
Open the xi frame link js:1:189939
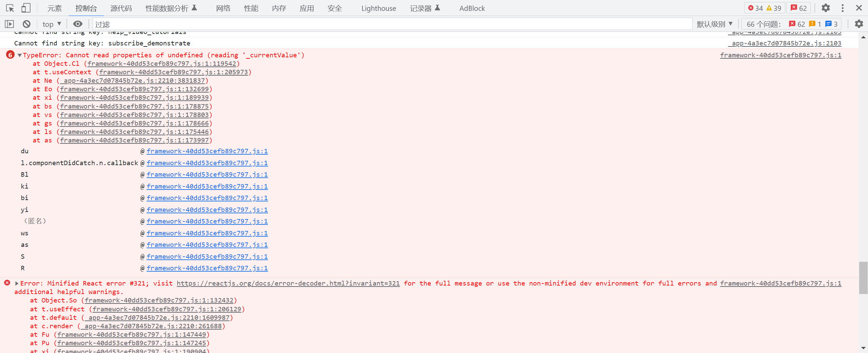[134, 97]
